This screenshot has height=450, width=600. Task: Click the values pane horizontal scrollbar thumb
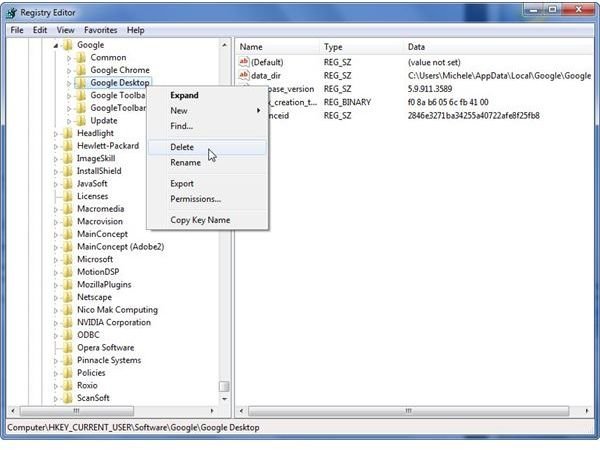point(408,411)
